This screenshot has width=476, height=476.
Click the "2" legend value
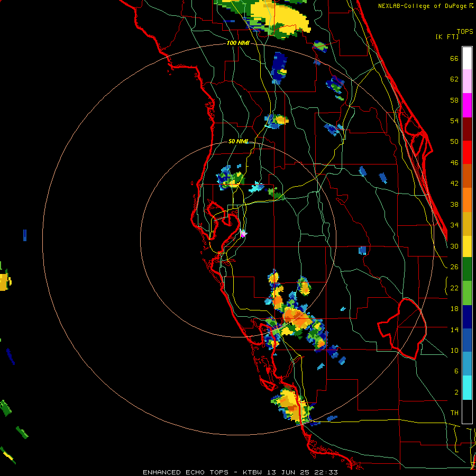point(456,392)
